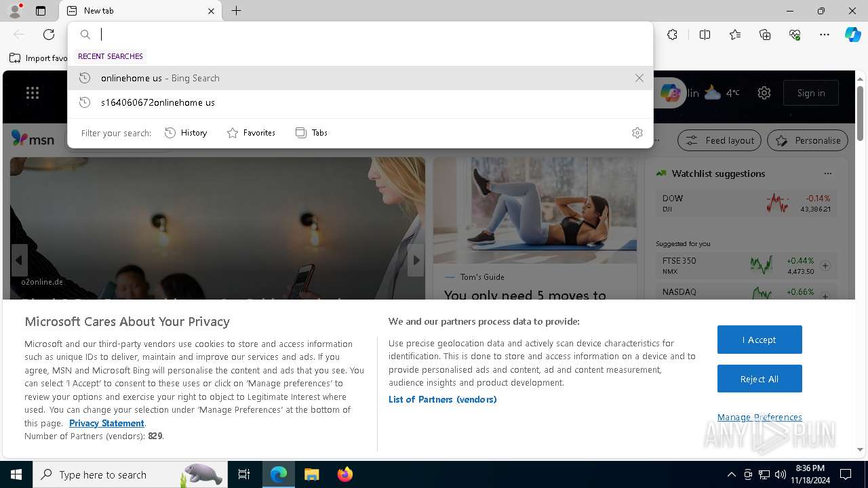868x488 pixels.
Task: Open address bar search settings gear
Action: click(x=637, y=133)
